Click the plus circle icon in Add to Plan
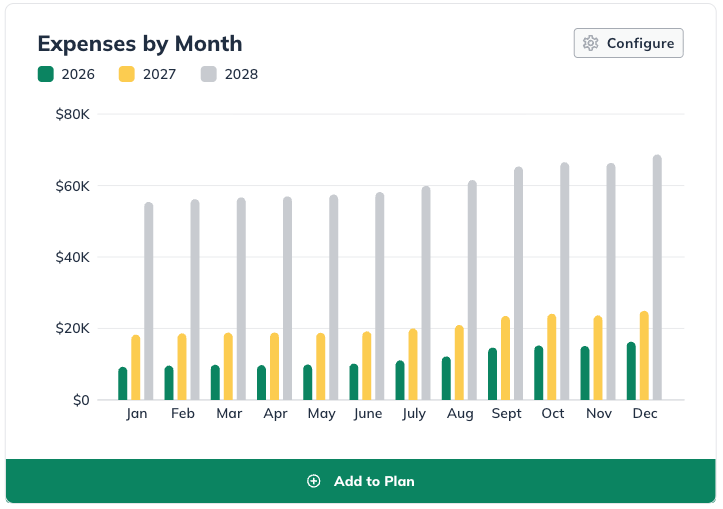Screen dimensions: 723x509 click(x=314, y=481)
